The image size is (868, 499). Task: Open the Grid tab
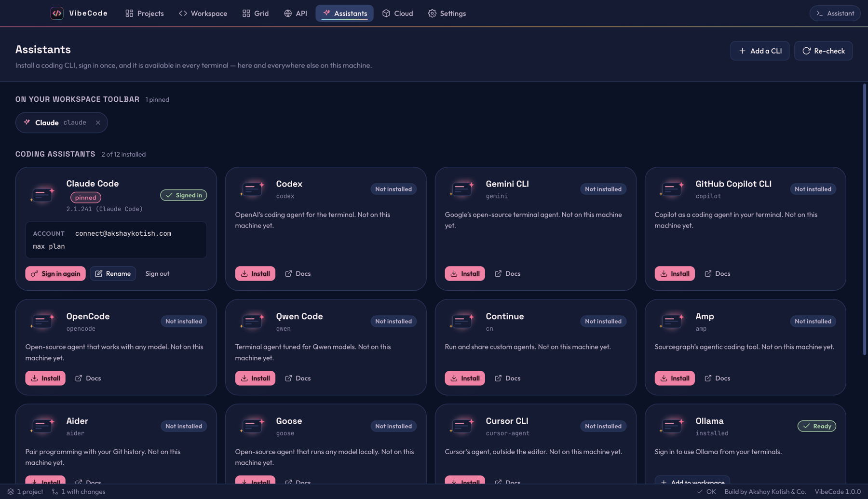[255, 13]
